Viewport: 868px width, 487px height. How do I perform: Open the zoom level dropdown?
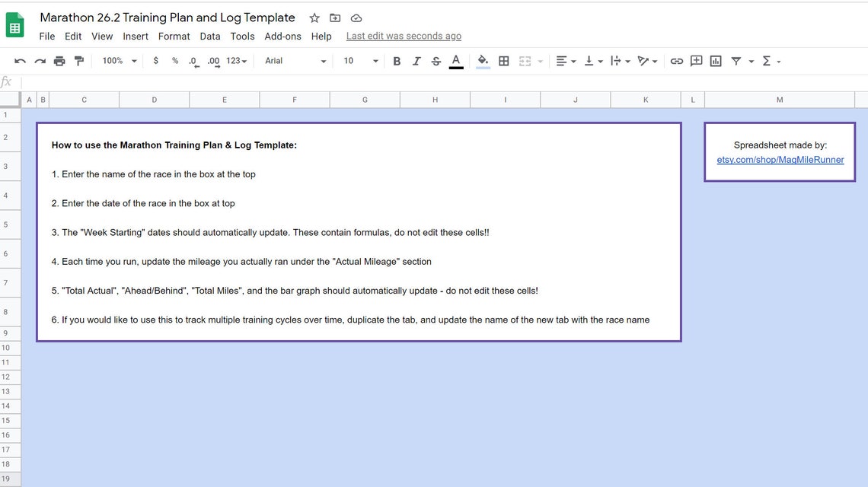click(x=118, y=61)
